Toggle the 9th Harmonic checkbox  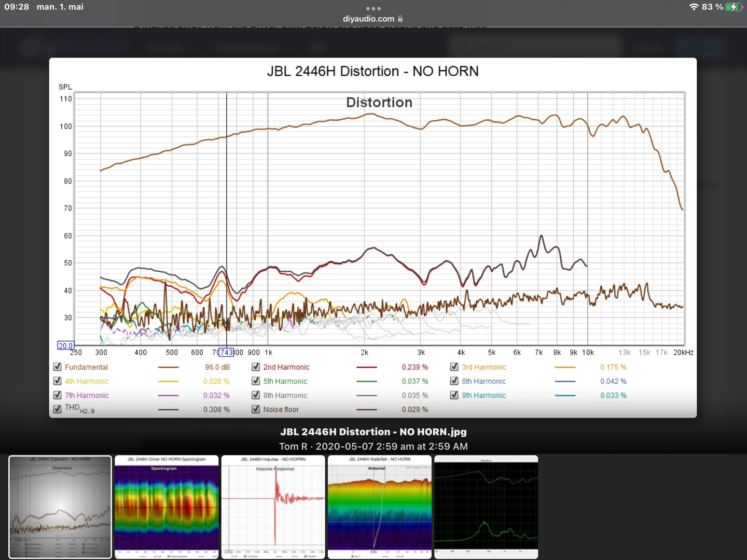point(454,395)
